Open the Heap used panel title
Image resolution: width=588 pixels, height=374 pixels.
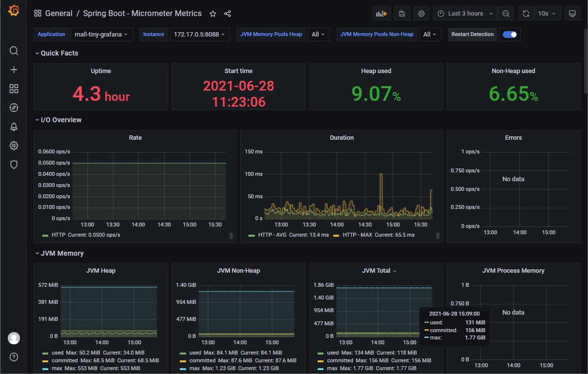point(376,71)
